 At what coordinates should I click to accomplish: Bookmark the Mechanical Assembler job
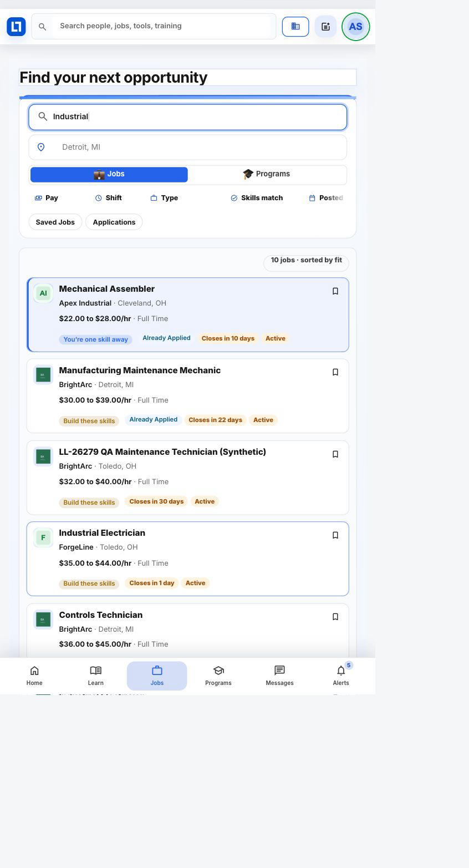(x=335, y=291)
